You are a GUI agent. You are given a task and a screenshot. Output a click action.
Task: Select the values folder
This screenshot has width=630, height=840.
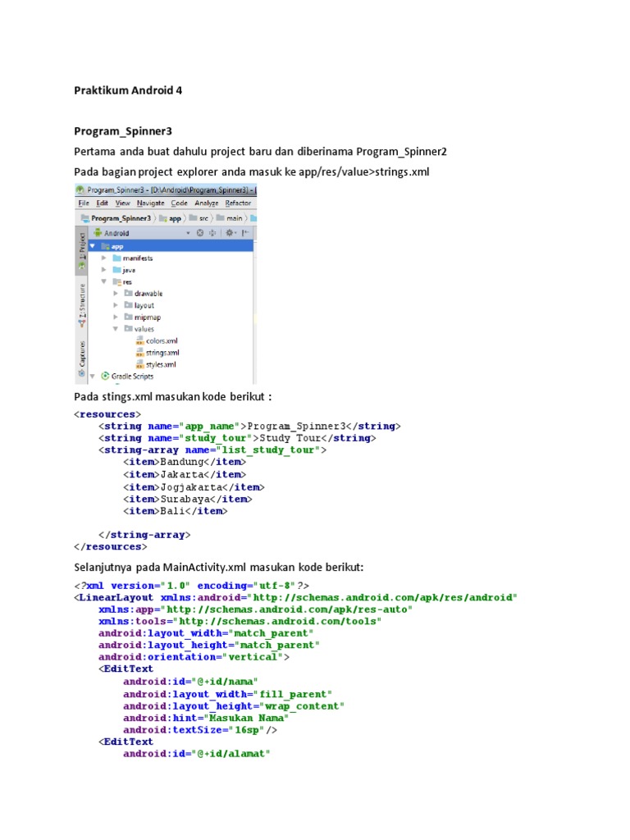coord(144,329)
